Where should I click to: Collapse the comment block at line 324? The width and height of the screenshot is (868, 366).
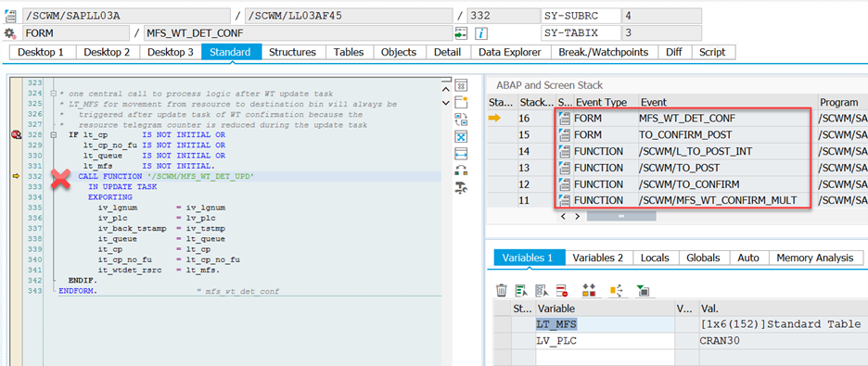coord(53,94)
